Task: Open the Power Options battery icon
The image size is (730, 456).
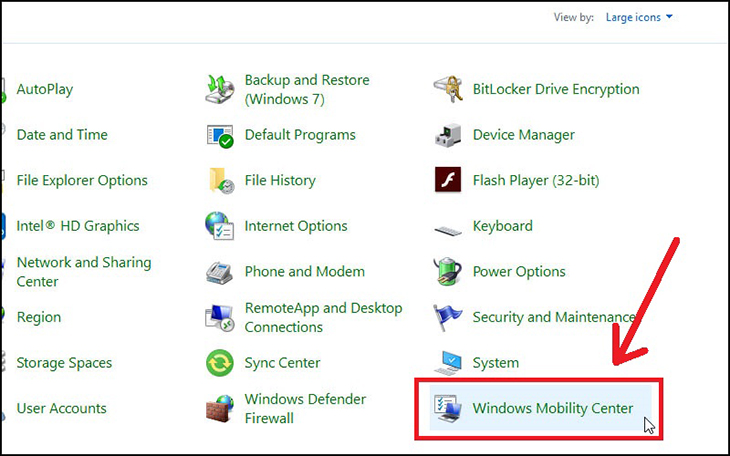Action: (x=447, y=271)
